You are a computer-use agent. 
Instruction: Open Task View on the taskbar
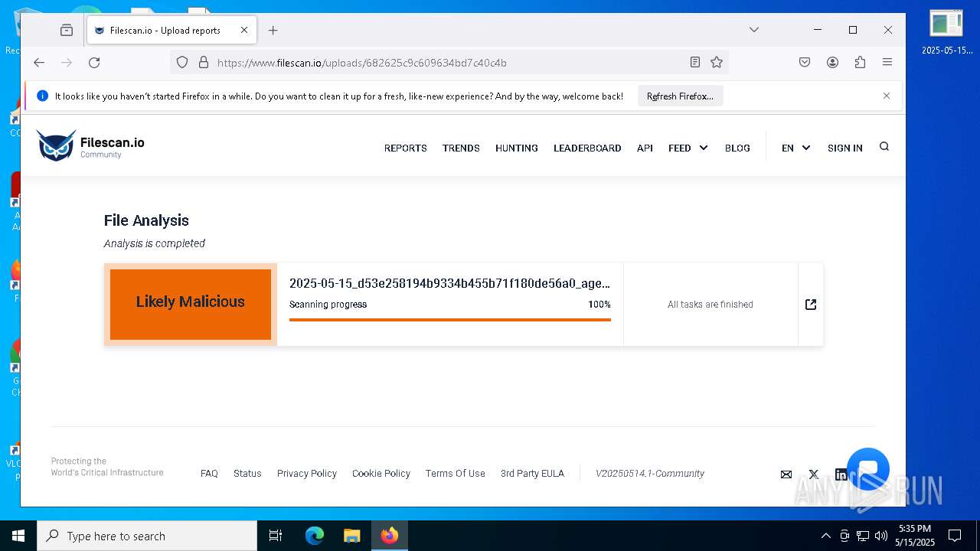276,536
